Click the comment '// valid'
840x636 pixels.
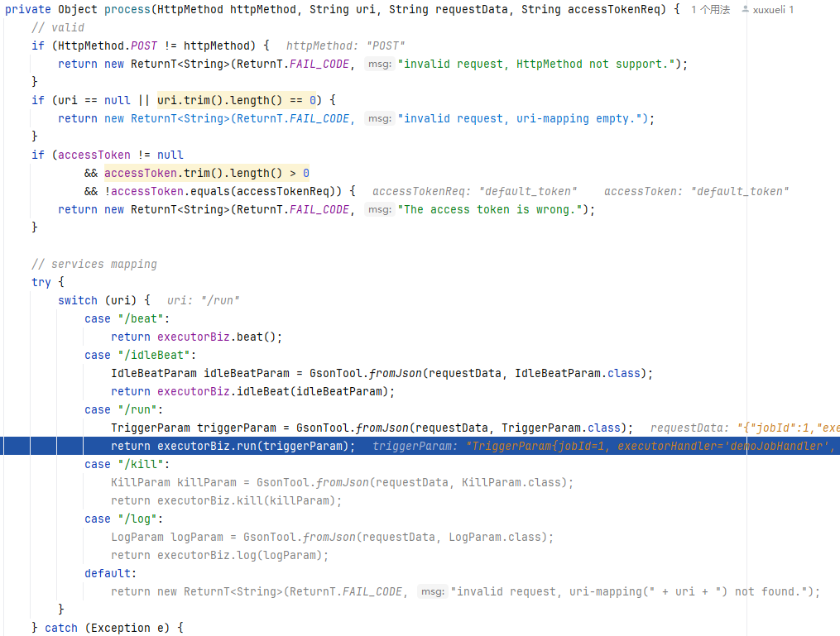click(x=58, y=27)
